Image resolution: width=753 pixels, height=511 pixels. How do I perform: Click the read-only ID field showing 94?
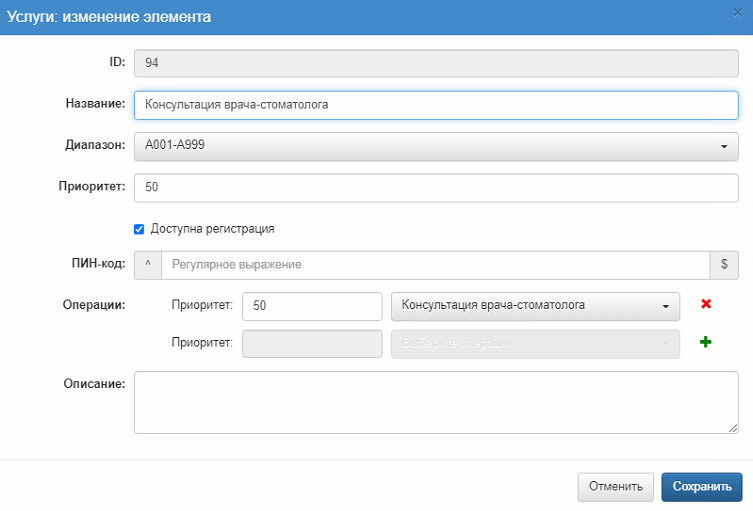click(x=436, y=62)
